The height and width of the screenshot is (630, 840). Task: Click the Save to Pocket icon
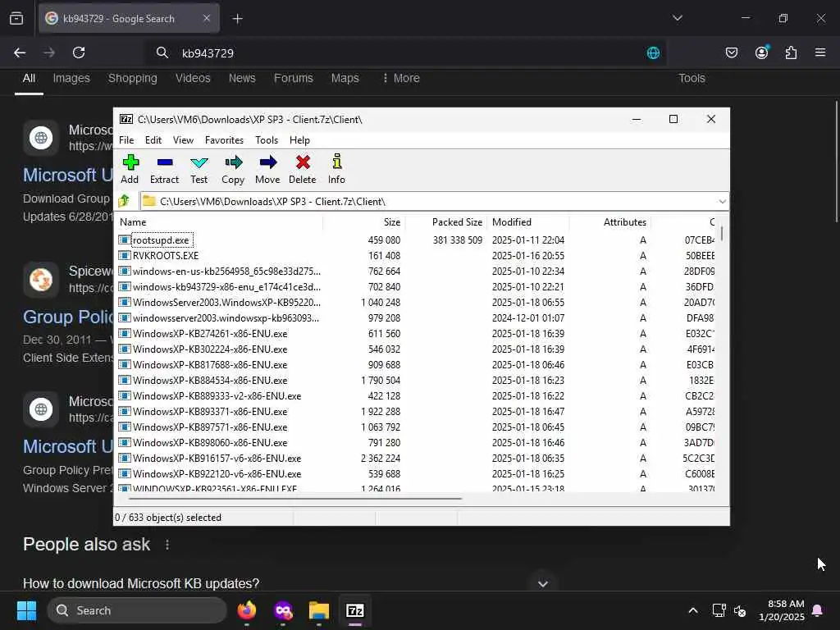point(731,52)
